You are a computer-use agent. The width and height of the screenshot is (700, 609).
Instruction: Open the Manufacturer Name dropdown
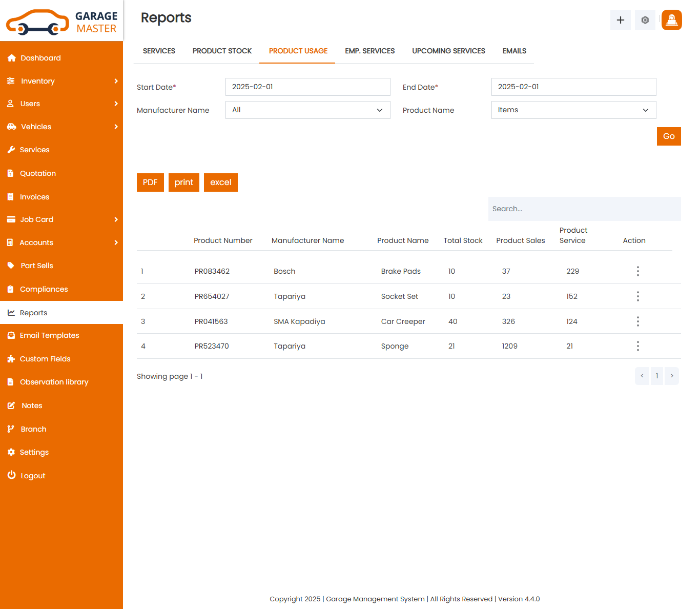[307, 110]
